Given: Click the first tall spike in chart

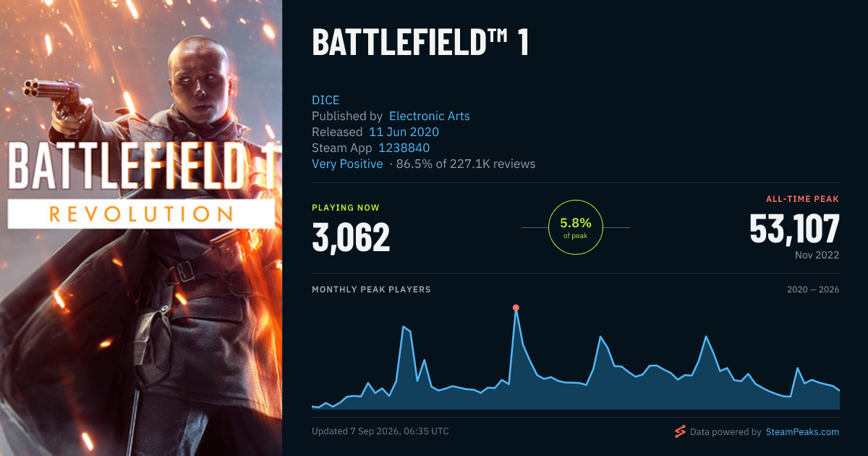Looking at the screenshot, I should [404, 327].
